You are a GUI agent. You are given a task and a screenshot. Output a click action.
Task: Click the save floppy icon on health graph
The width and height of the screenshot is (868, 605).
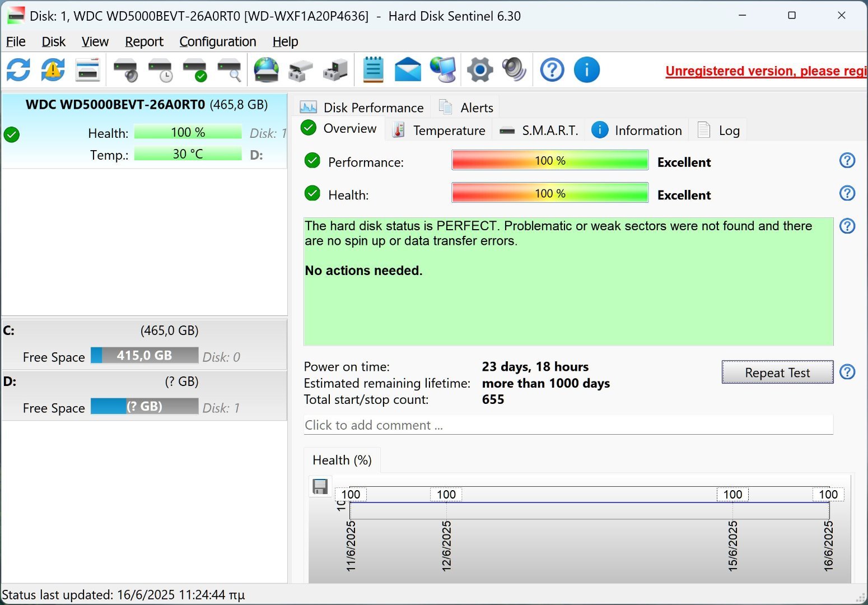click(320, 486)
